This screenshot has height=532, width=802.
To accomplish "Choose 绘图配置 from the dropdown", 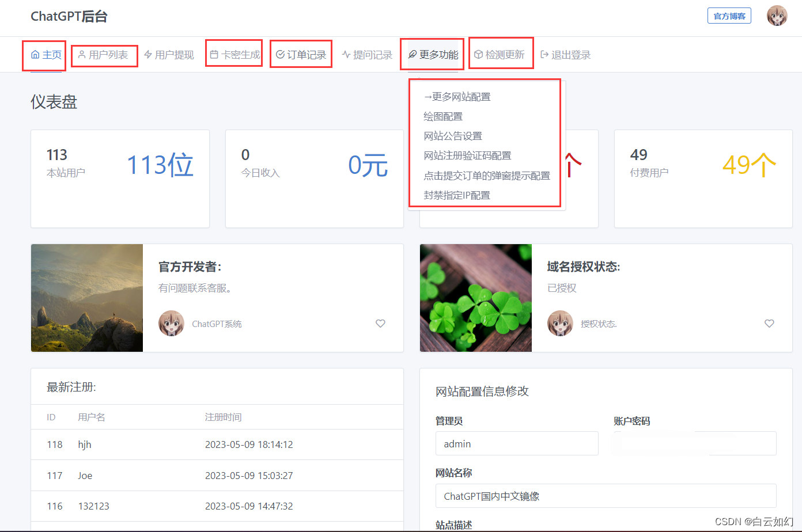I will tap(443, 116).
